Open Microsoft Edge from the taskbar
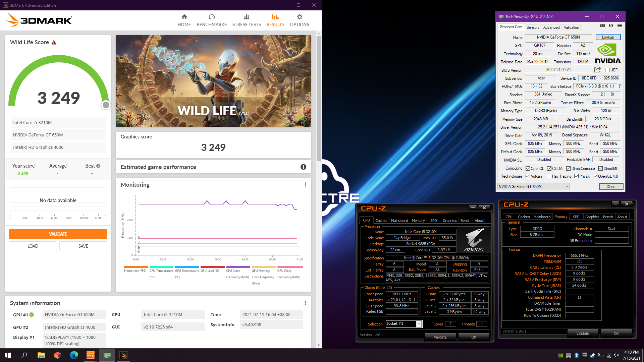 [74, 355]
